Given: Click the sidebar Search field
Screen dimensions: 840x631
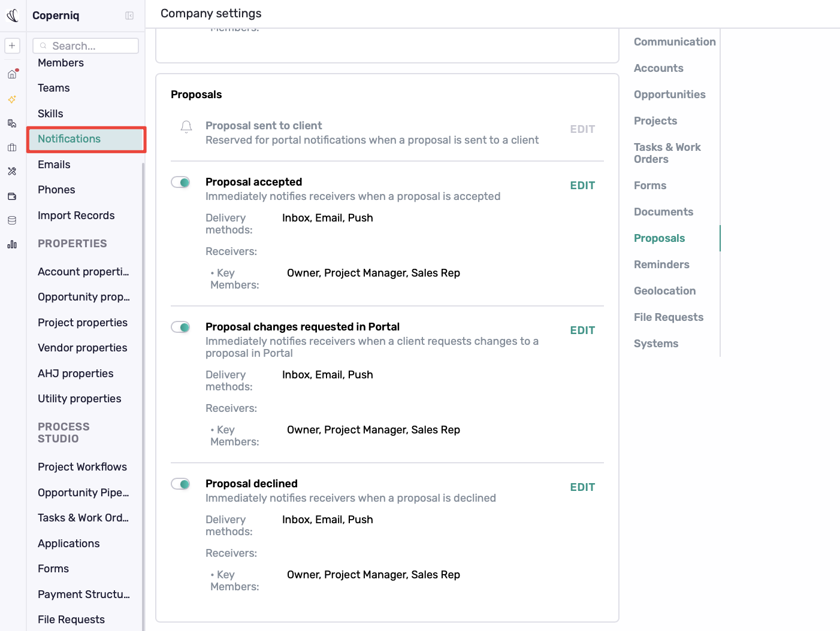Looking at the screenshot, I should click(86, 46).
